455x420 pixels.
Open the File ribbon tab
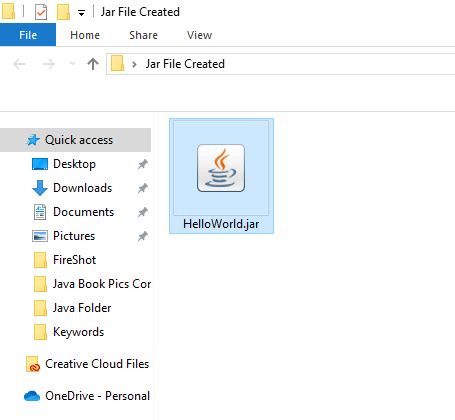tap(28, 35)
